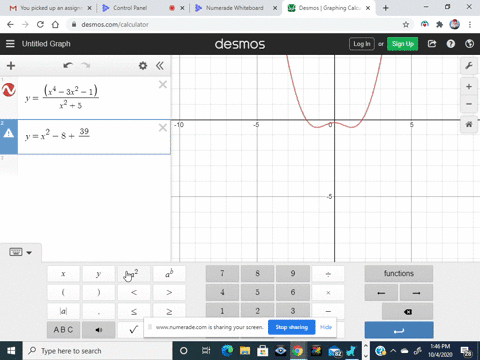Open Windows Start menu
480x360 pixels.
tap(11, 351)
